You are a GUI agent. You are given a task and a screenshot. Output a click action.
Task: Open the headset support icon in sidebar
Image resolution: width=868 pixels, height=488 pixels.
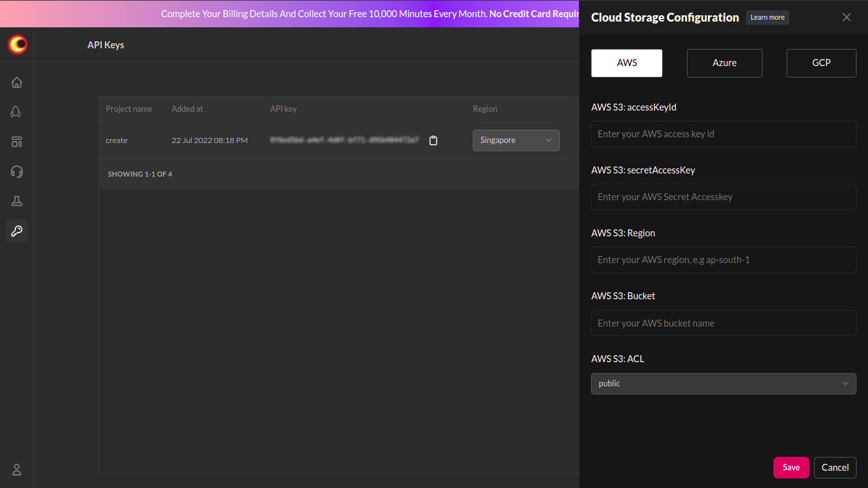tap(17, 172)
